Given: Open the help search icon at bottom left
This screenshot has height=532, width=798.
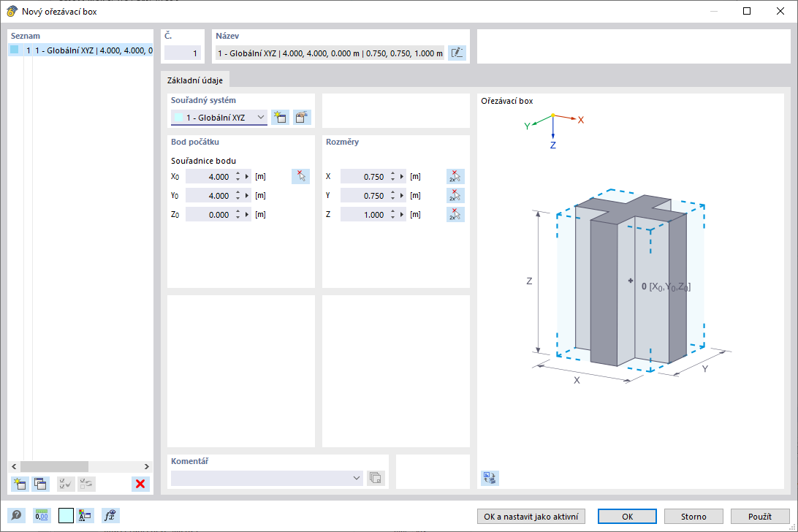Looking at the screenshot, I should point(16,516).
